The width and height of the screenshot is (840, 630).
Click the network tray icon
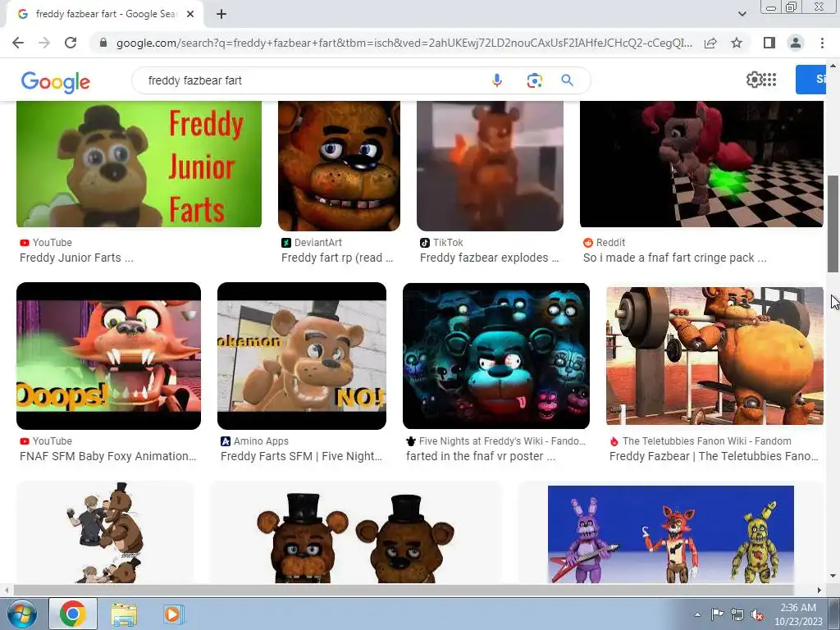tap(737, 615)
